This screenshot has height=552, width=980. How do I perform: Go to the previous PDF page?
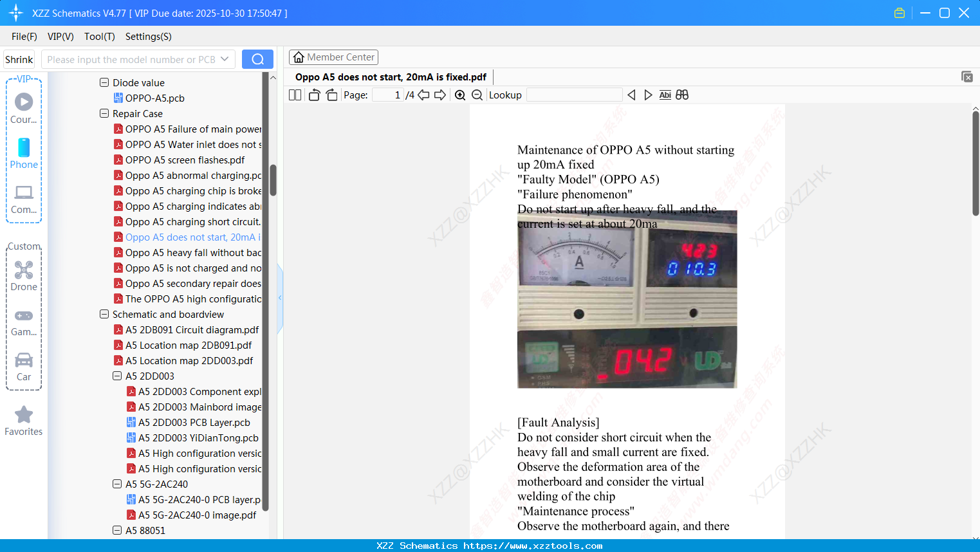(423, 95)
